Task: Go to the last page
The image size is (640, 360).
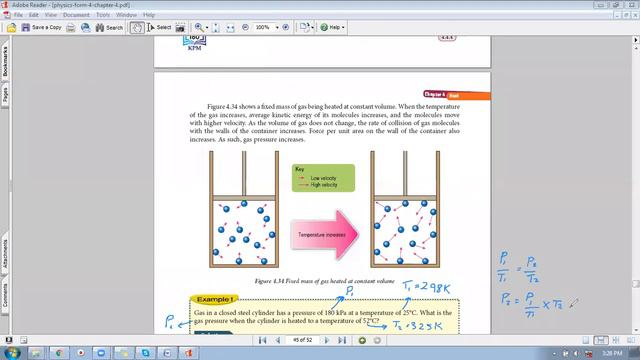Action: [x=342, y=340]
